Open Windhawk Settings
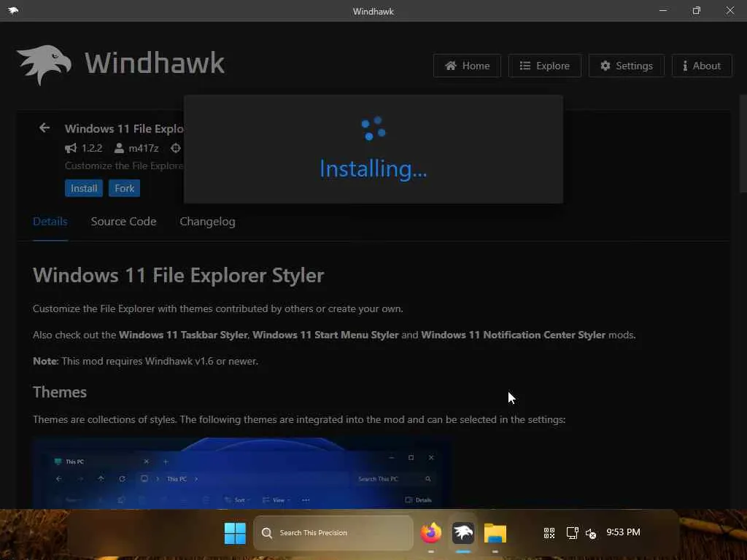Viewport: 747px width, 560px height. click(x=626, y=66)
